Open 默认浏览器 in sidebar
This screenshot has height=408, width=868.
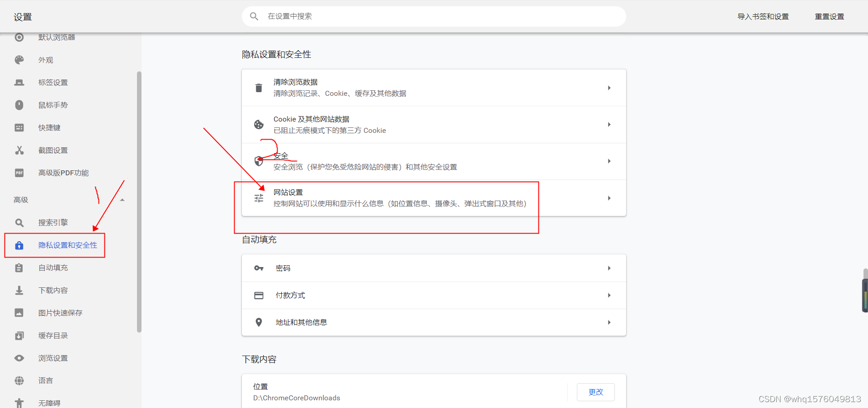click(x=57, y=37)
